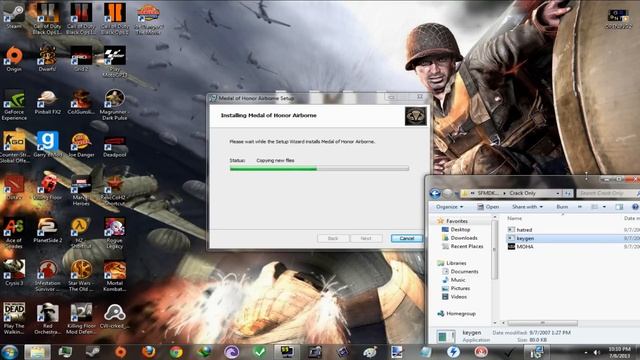Open the Marvel Heroes desktop shortcut
Screen dimensions: 640x360
pyautogui.click(x=81, y=190)
